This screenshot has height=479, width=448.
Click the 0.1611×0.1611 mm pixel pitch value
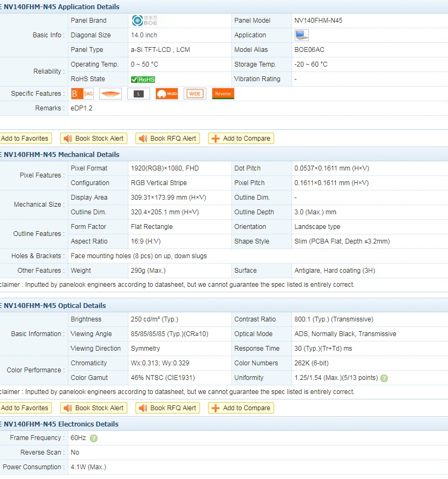click(x=332, y=183)
